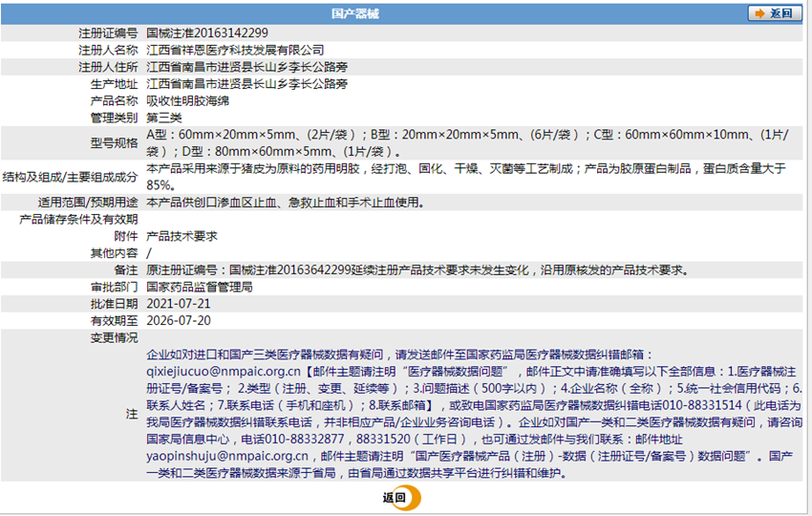Screen dimensions: 812x516
Task: Select expiry date 2026-07-20
Action: tap(179, 321)
